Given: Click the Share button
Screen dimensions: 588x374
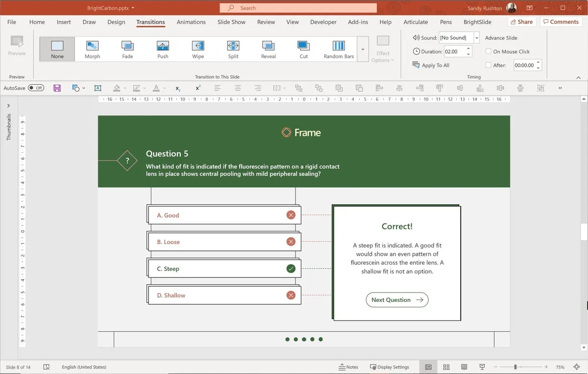Looking at the screenshot, I should tap(521, 22).
